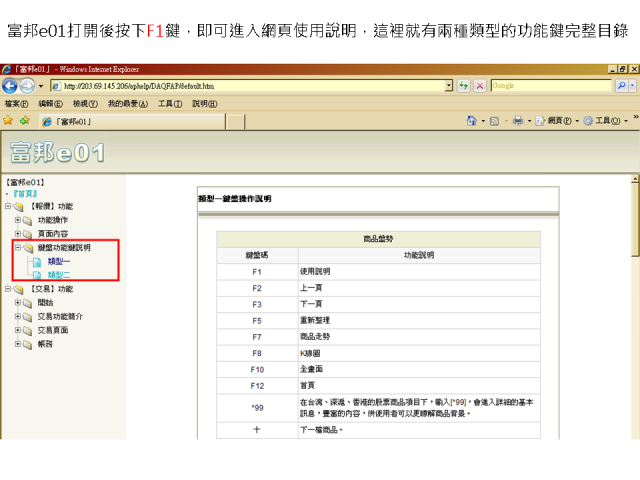
Task: Open the 說明(H) menu
Action: coord(205,104)
